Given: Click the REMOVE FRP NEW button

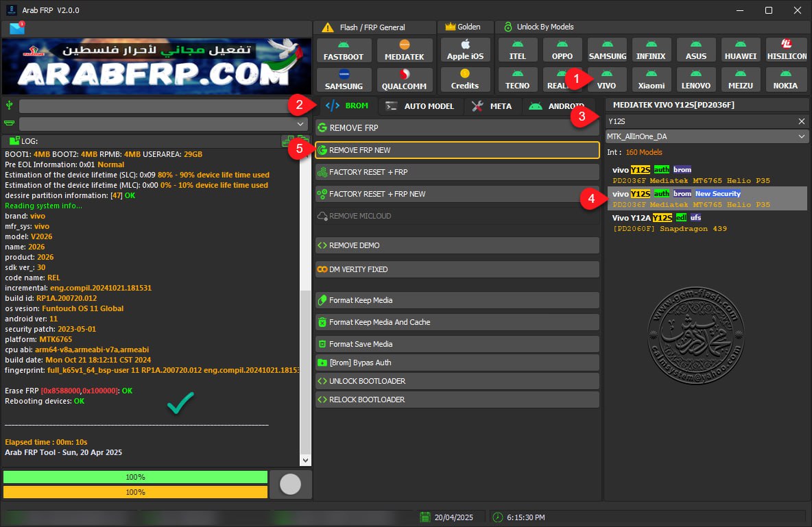Looking at the screenshot, I should click(x=457, y=150).
